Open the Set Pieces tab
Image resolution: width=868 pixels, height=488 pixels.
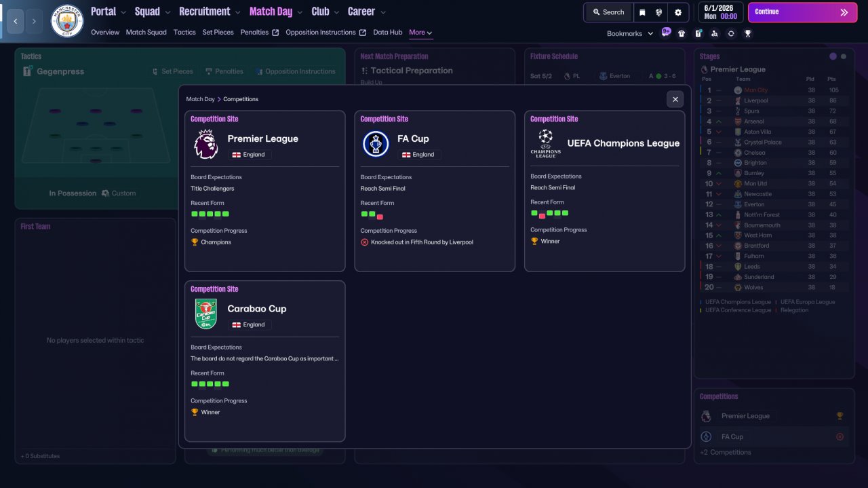218,33
